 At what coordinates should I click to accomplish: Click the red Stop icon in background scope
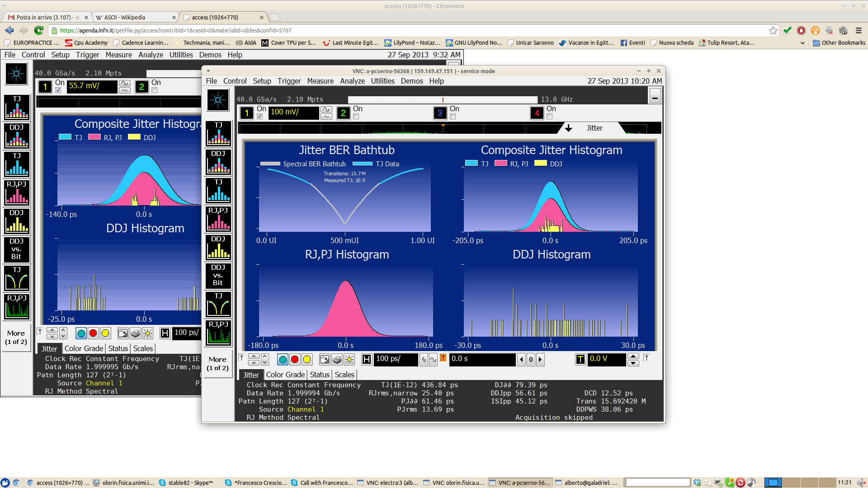coord(93,333)
